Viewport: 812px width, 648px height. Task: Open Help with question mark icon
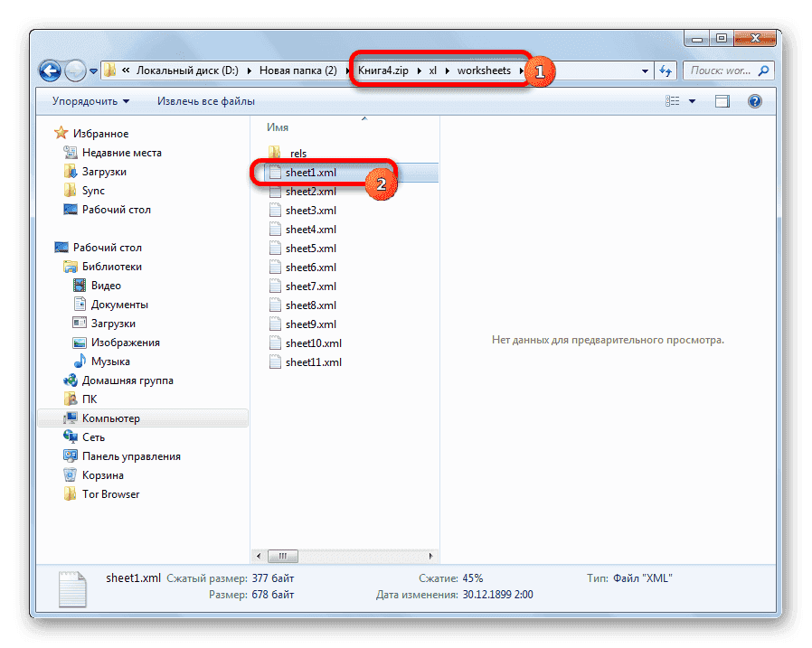754,101
